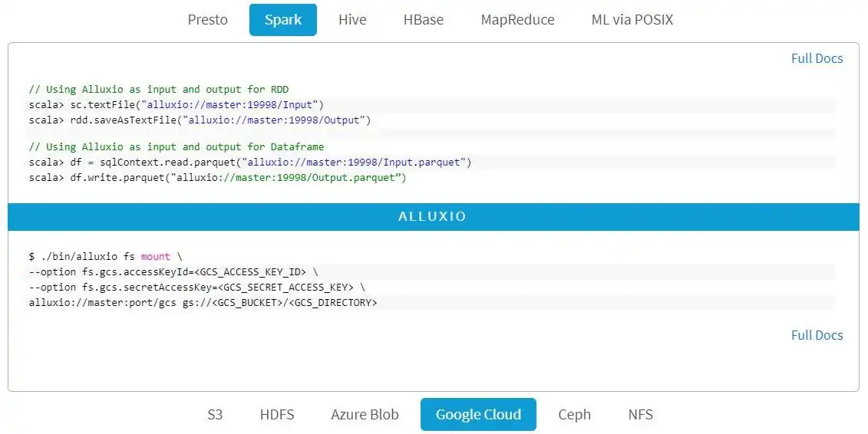Open the NFS storage tab
This screenshot has height=434, width=868.
(x=641, y=414)
